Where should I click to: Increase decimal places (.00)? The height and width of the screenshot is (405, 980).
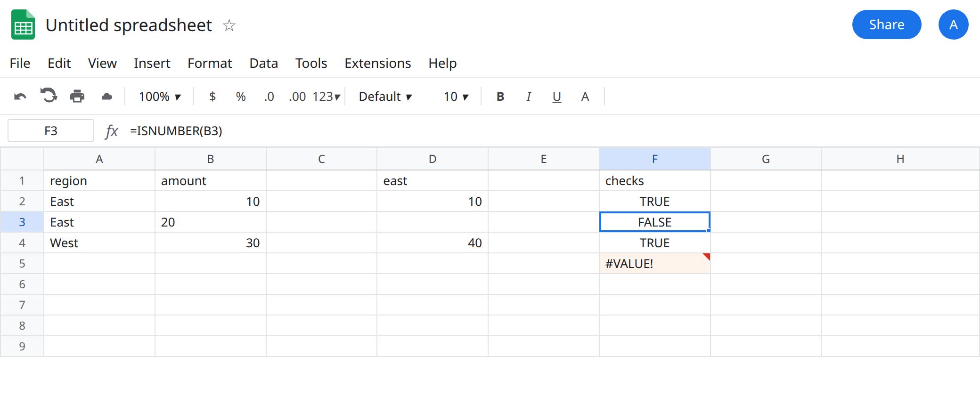pos(297,97)
